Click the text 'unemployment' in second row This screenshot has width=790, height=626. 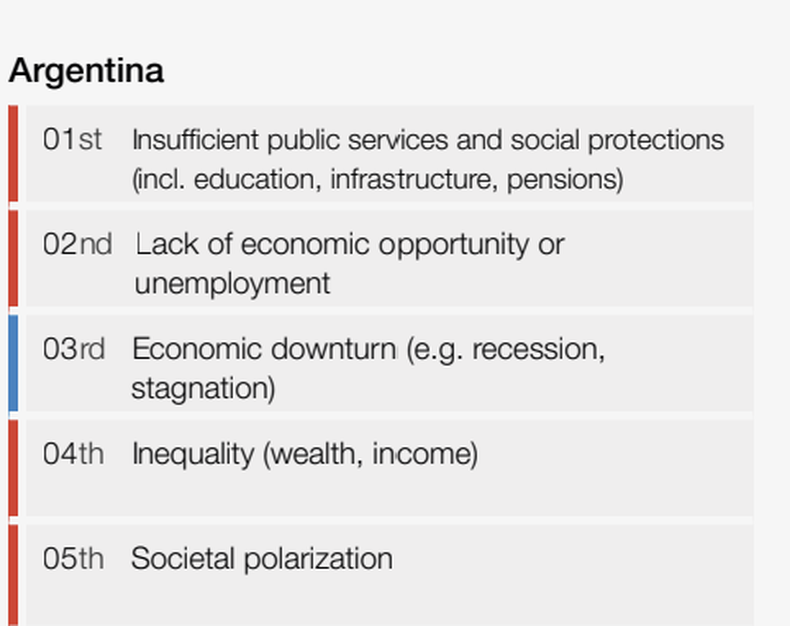click(232, 284)
